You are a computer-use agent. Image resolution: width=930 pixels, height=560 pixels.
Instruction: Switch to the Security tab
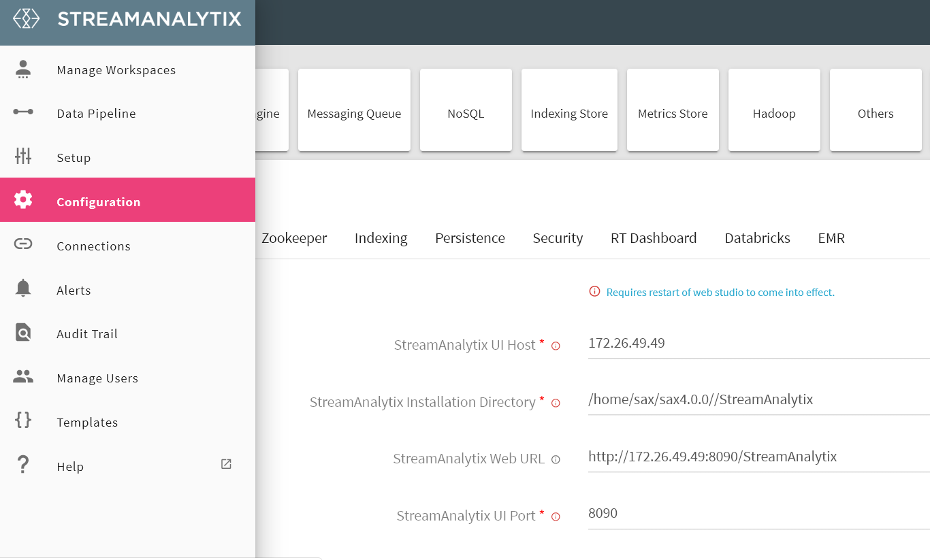point(558,238)
